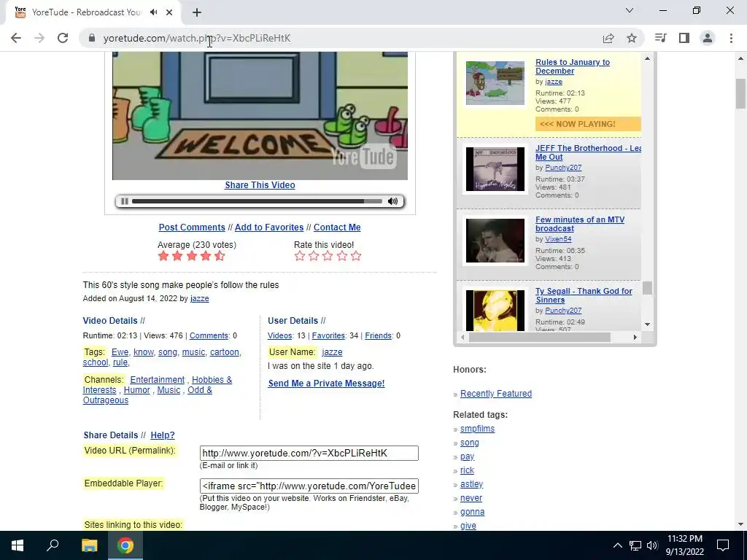Open File Explorer from taskbar
747x560 pixels.
click(89, 545)
